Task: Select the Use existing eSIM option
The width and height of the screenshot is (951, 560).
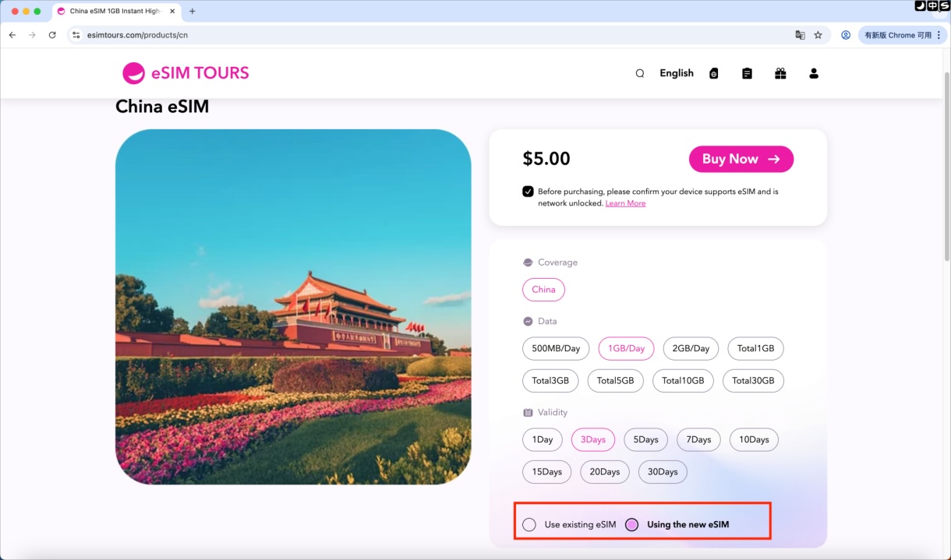Action: (x=529, y=524)
